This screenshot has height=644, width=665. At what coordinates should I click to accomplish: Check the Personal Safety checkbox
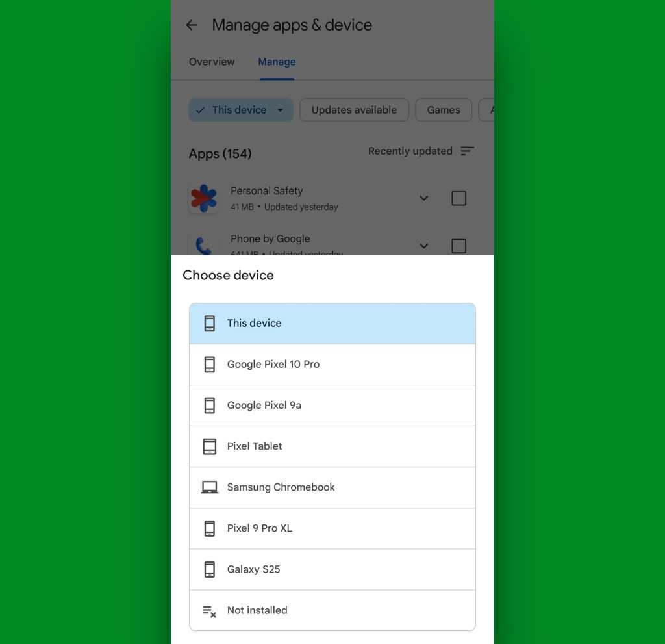tap(459, 198)
